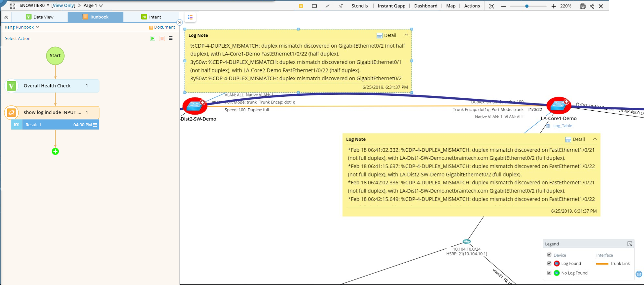This screenshot has height=285, width=644.
Task: Click the Log_Table link
Action: pos(562,126)
